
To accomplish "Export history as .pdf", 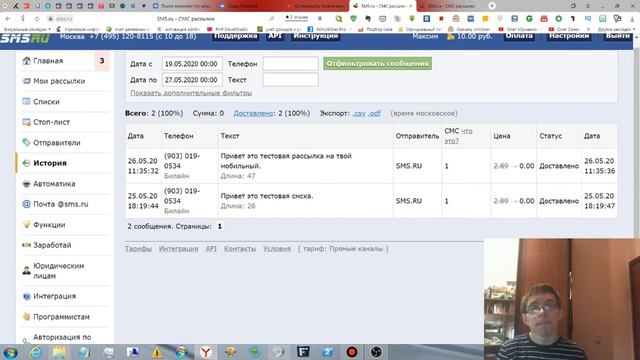I will [374, 113].
